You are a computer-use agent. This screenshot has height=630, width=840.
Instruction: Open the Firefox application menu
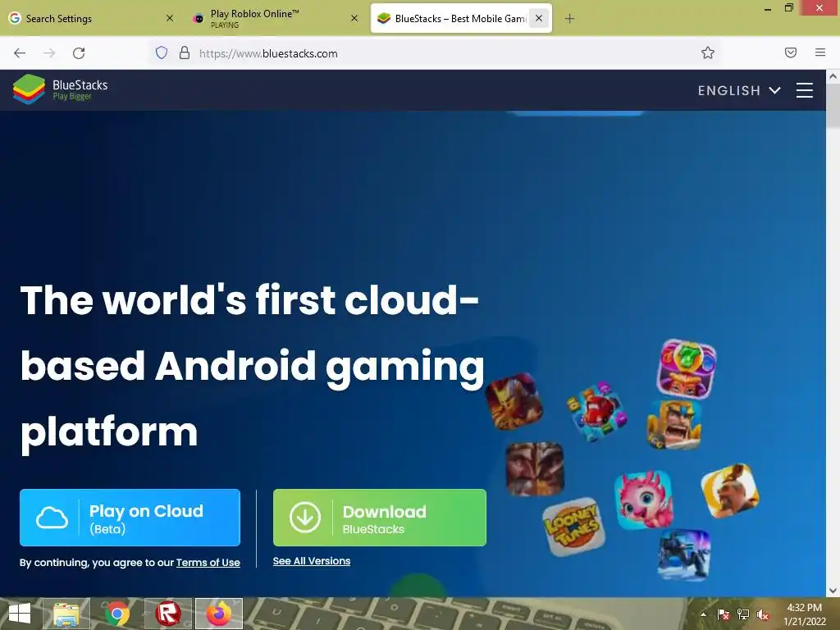(820, 52)
